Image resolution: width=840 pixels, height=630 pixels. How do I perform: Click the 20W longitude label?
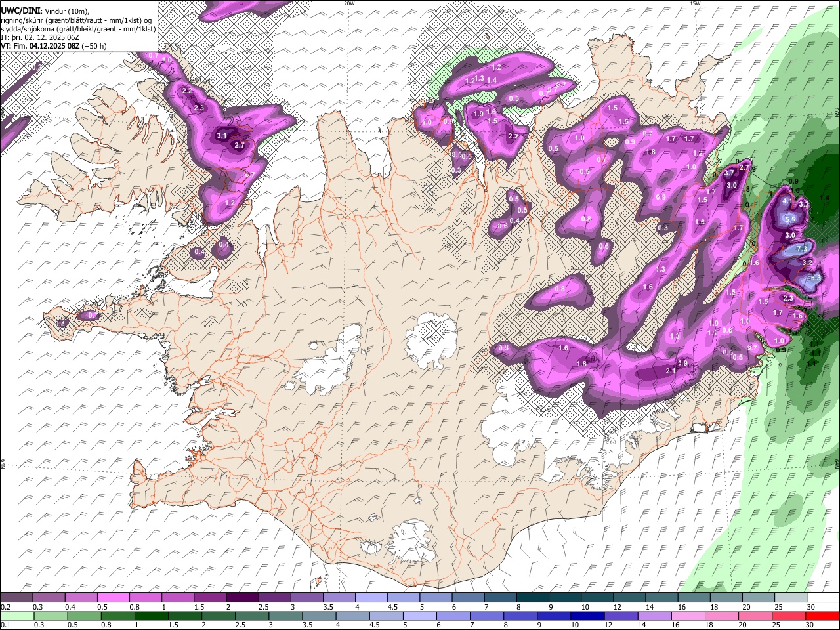point(348,3)
